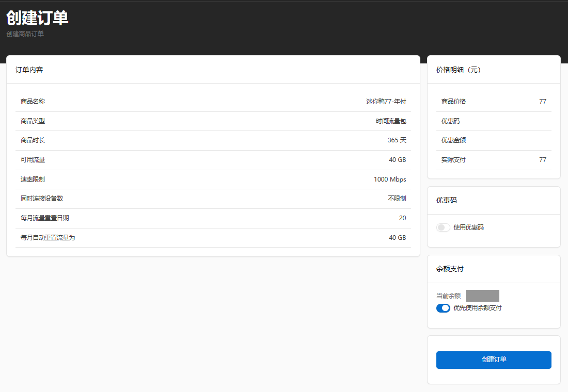Enable the 使用优惠码 toggle
Screen dimensions: 568x392
[x=443, y=227]
